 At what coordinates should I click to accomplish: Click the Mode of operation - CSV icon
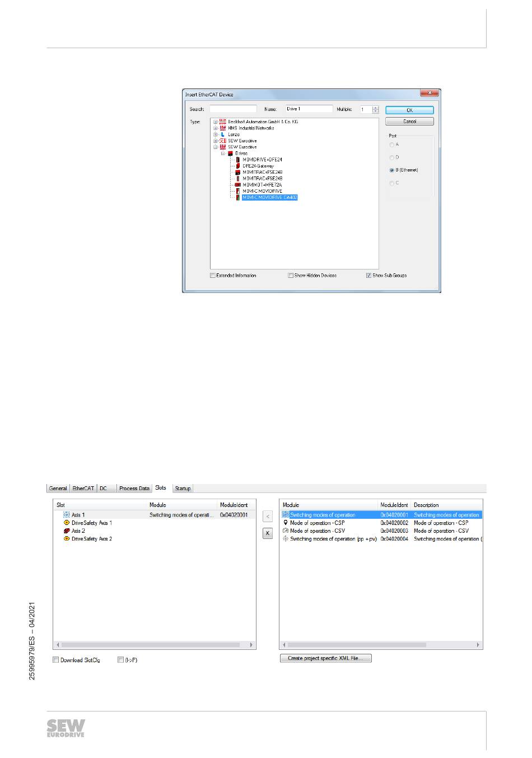coord(286,531)
